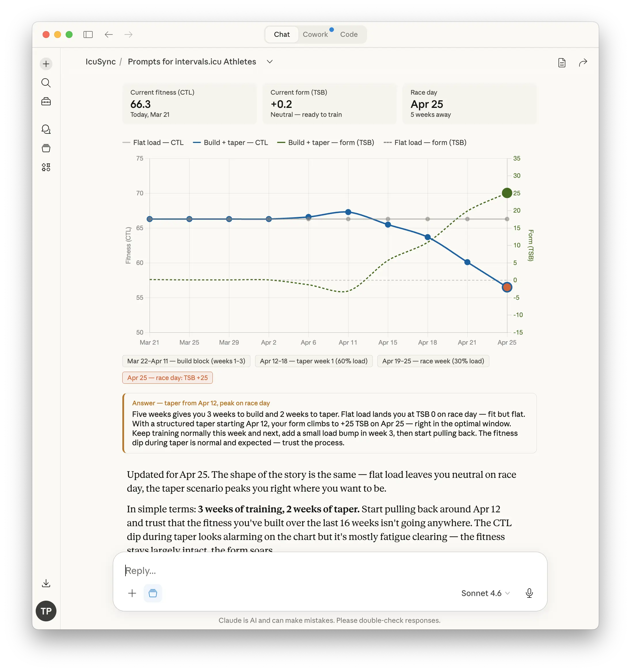The height and width of the screenshot is (672, 631).
Task: Click the 'Today, Mar 21' text
Action: (x=150, y=114)
